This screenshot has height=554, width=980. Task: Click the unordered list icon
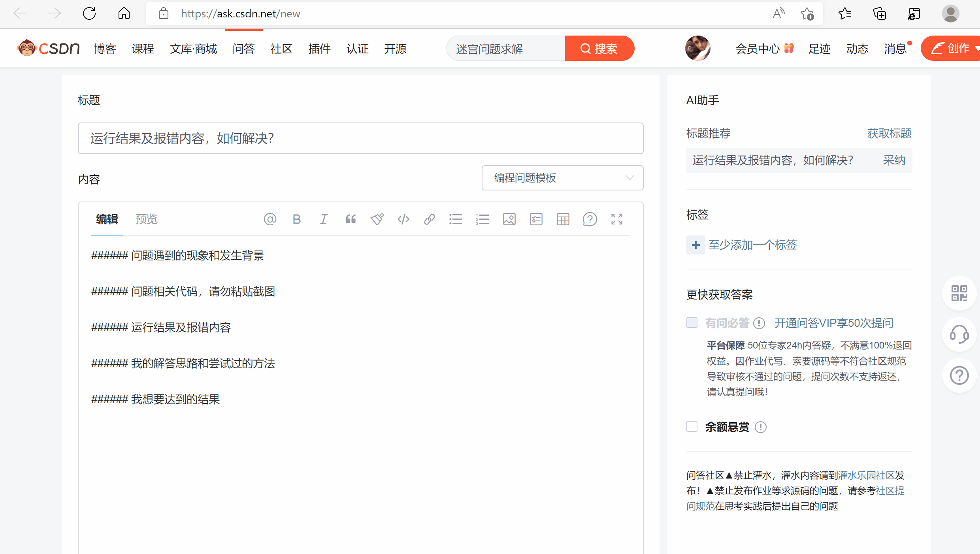(x=456, y=219)
